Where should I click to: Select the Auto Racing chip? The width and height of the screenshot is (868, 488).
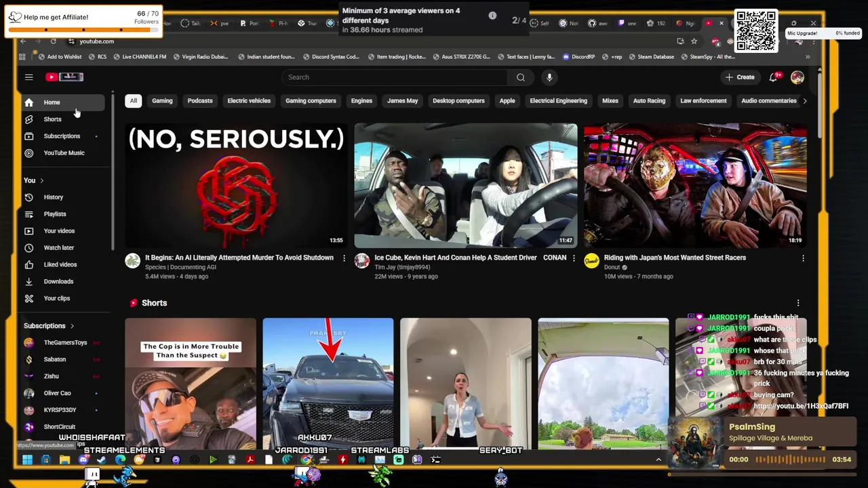point(649,101)
